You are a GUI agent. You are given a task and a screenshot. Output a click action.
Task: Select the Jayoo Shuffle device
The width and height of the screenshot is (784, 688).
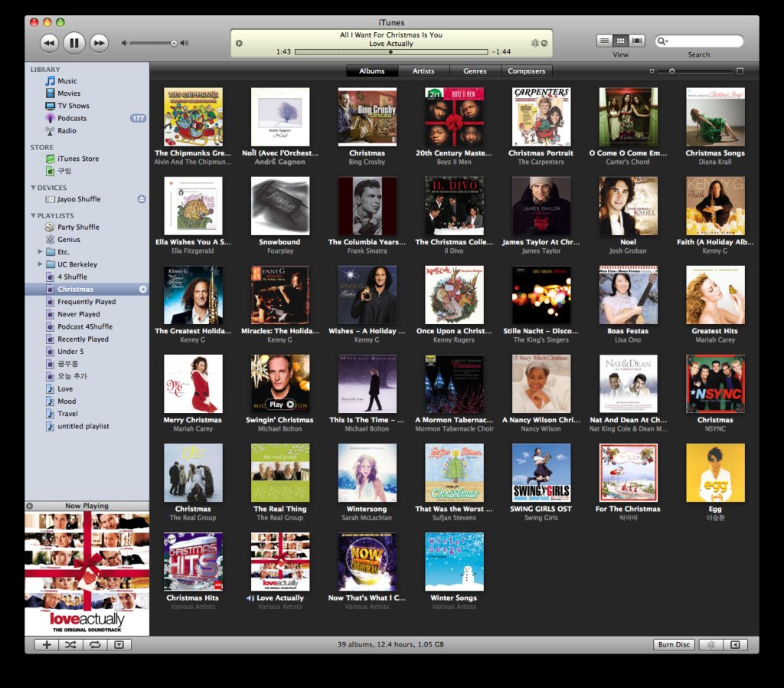pos(79,199)
